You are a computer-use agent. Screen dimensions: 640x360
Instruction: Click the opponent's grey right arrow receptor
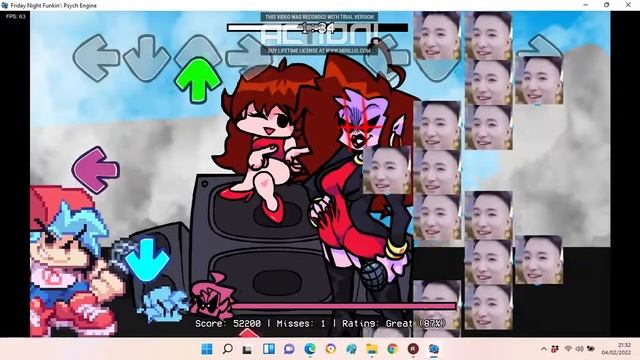tap(249, 57)
